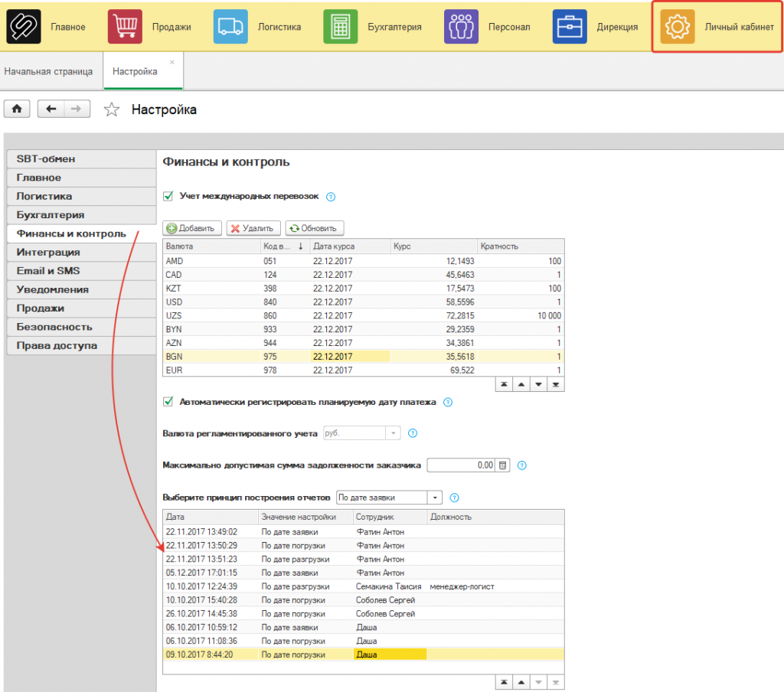784x692 pixels.
Task: Click Добавить button to add currency
Action: 192,228
